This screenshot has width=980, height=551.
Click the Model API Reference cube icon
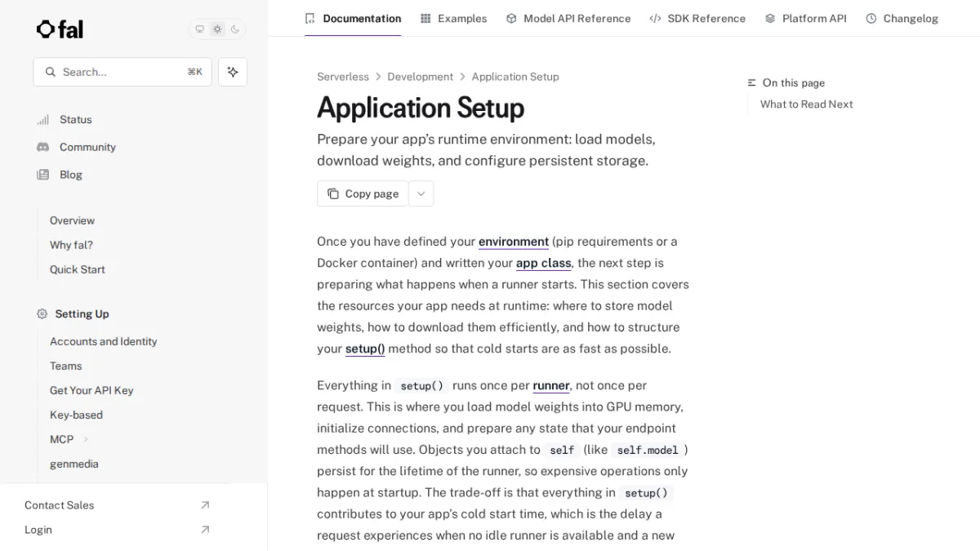tap(511, 18)
